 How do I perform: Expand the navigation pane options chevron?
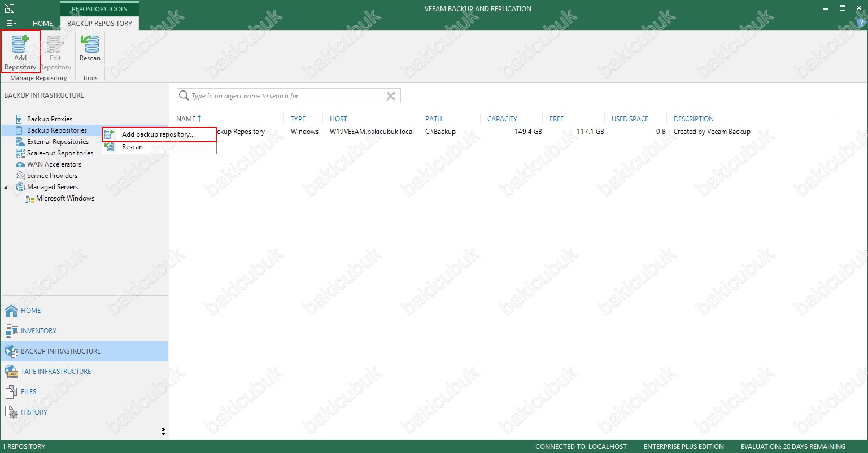(163, 431)
